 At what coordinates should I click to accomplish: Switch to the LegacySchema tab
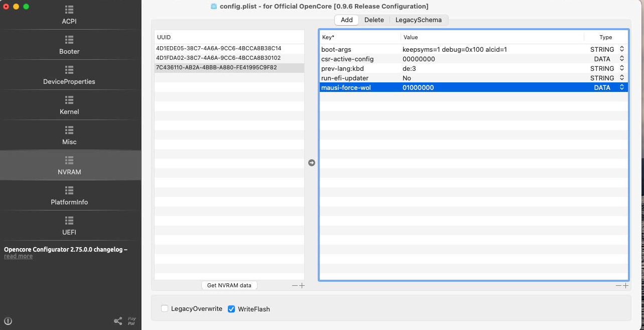coord(419,20)
